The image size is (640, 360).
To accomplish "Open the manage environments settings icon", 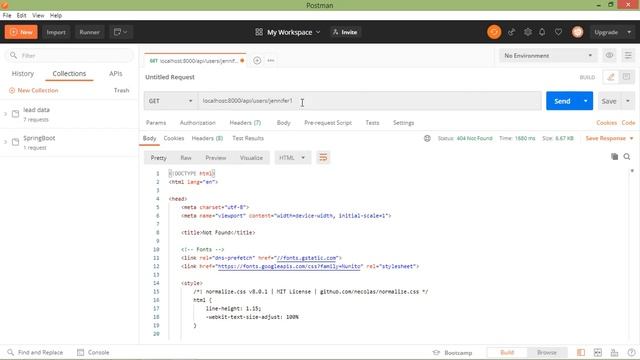I will (x=628, y=56).
